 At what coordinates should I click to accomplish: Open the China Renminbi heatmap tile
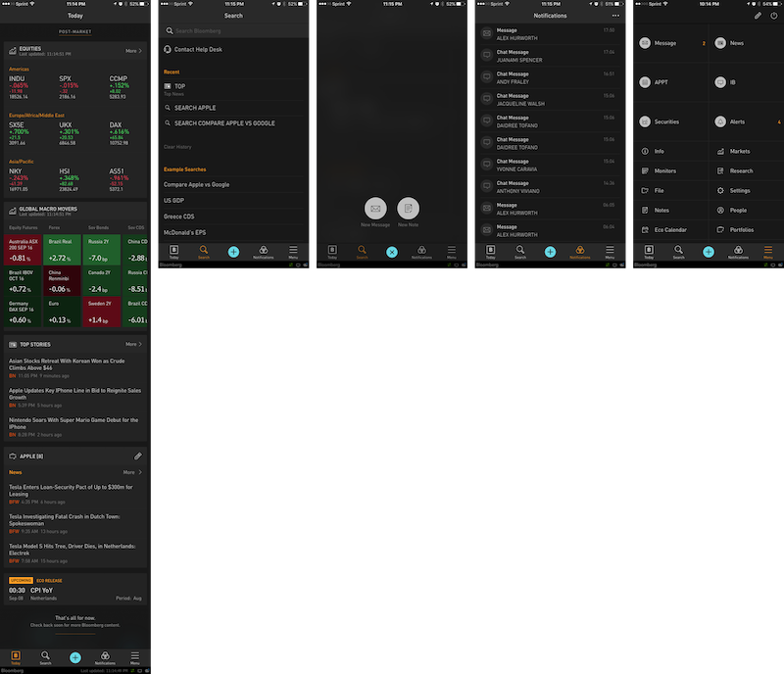(x=62, y=281)
